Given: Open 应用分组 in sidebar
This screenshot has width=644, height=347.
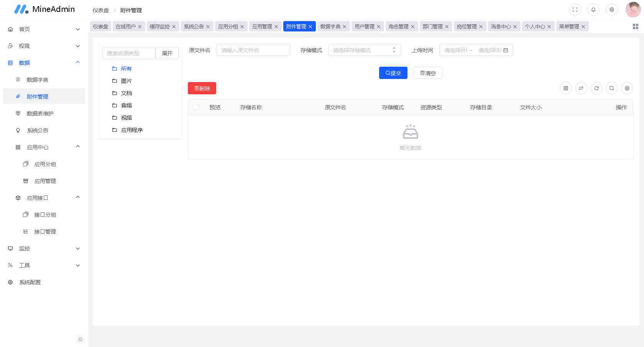Looking at the screenshot, I should pos(44,164).
